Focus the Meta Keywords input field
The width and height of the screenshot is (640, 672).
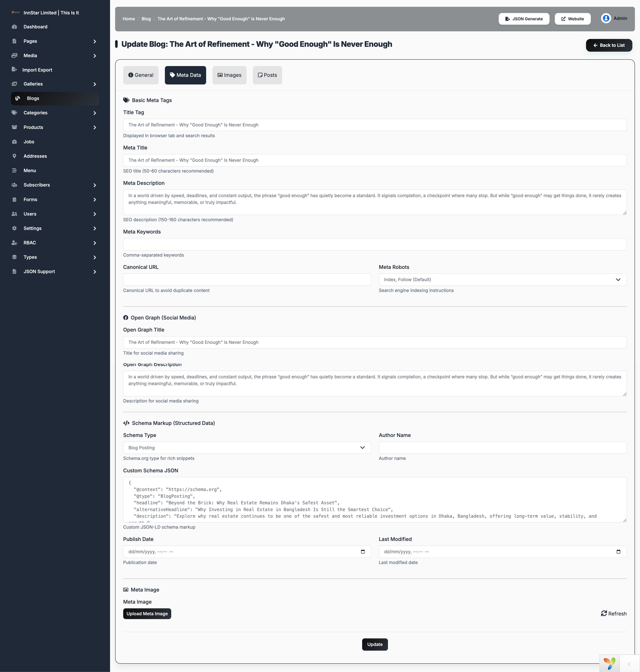tap(375, 244)
